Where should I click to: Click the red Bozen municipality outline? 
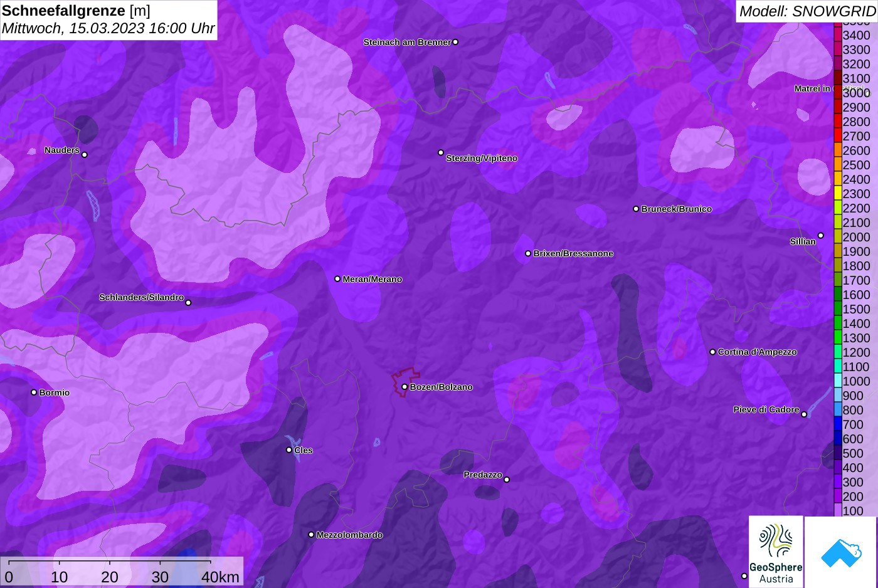click(406, 382)
